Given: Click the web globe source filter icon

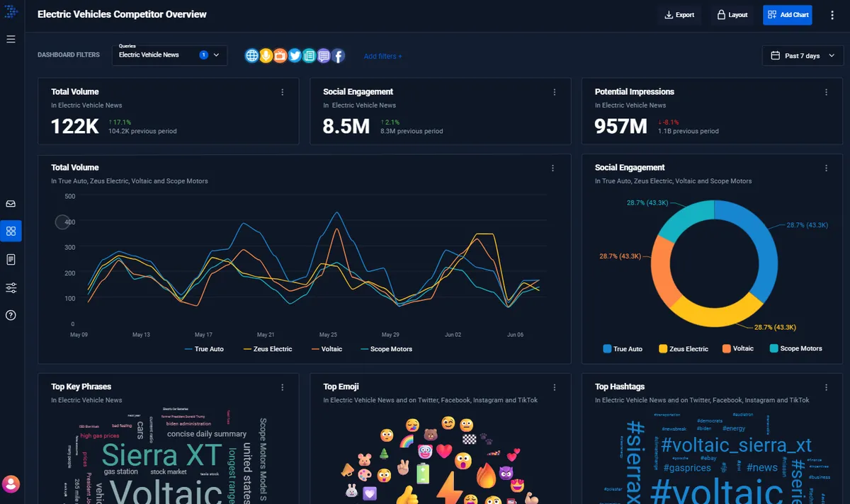Looking at the screenshot, I should (x=251, y=55).
